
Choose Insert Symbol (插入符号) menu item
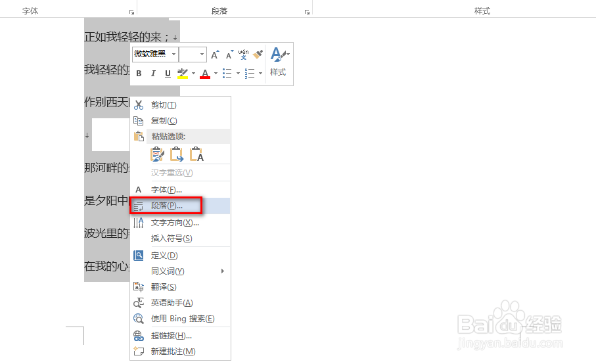click(180, 239)
